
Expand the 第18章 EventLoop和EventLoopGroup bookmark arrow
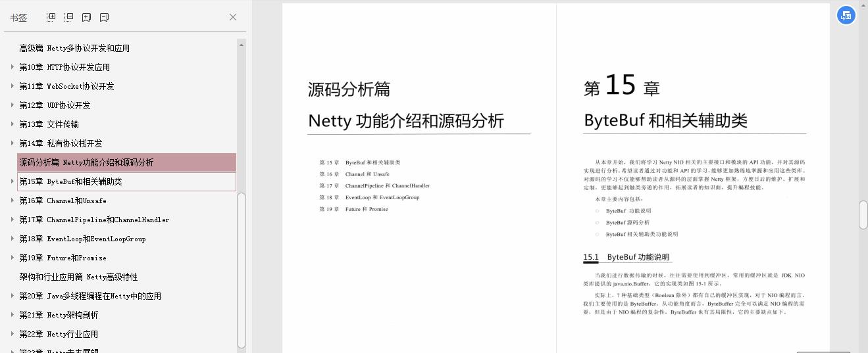click(x=13, y=239)
